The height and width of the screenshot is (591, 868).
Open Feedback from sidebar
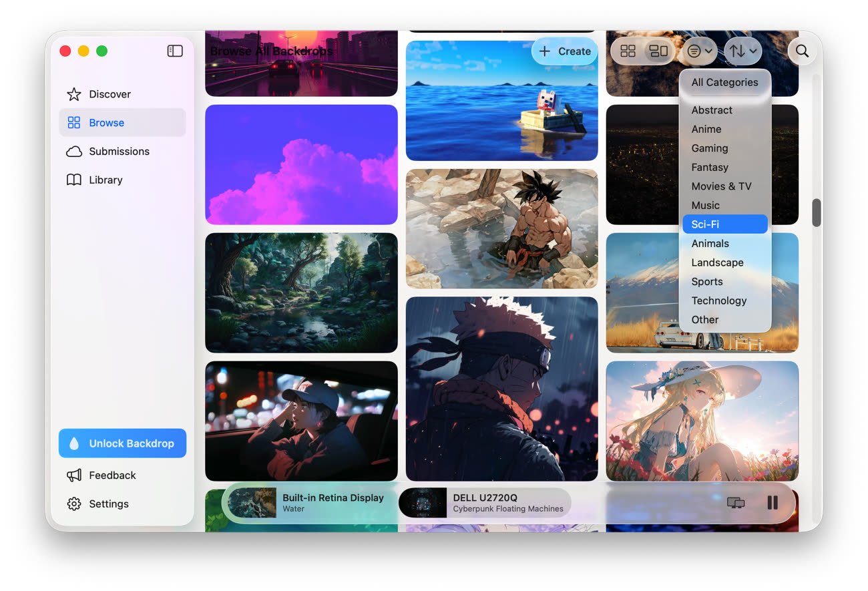click(122, 475)
